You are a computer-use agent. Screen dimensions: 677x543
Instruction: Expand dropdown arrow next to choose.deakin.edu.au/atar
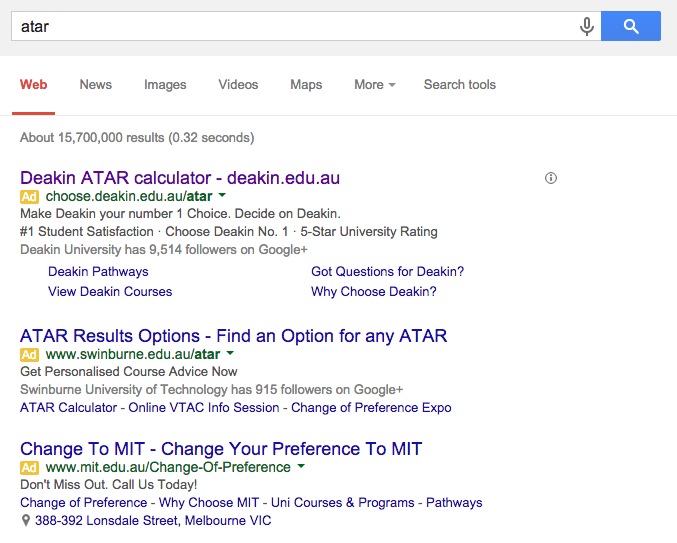222,195
